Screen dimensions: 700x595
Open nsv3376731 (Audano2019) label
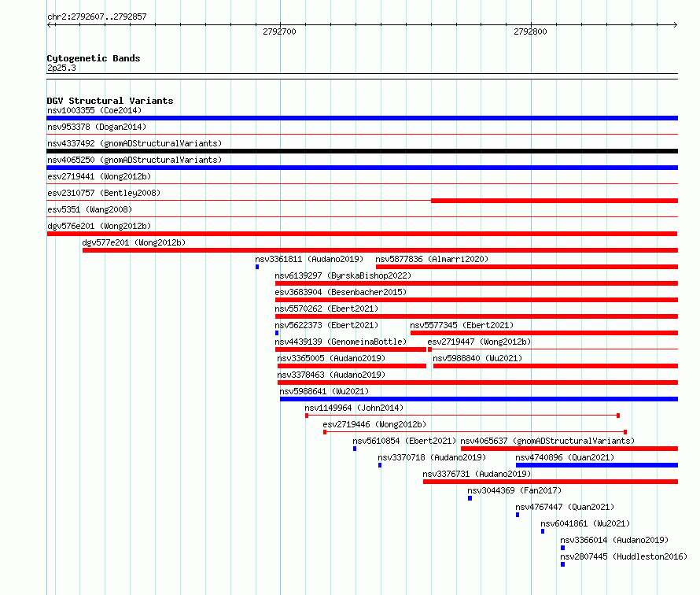(477, 474)
